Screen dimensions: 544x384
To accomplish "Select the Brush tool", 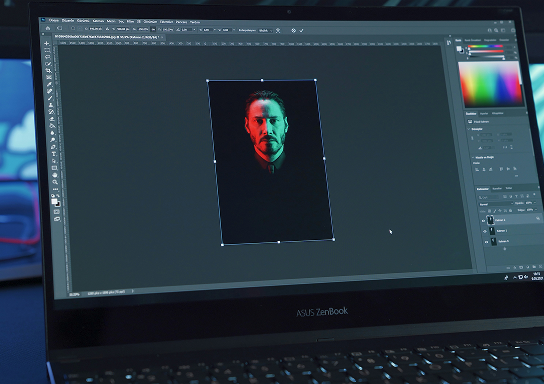I will pos(50,97).
